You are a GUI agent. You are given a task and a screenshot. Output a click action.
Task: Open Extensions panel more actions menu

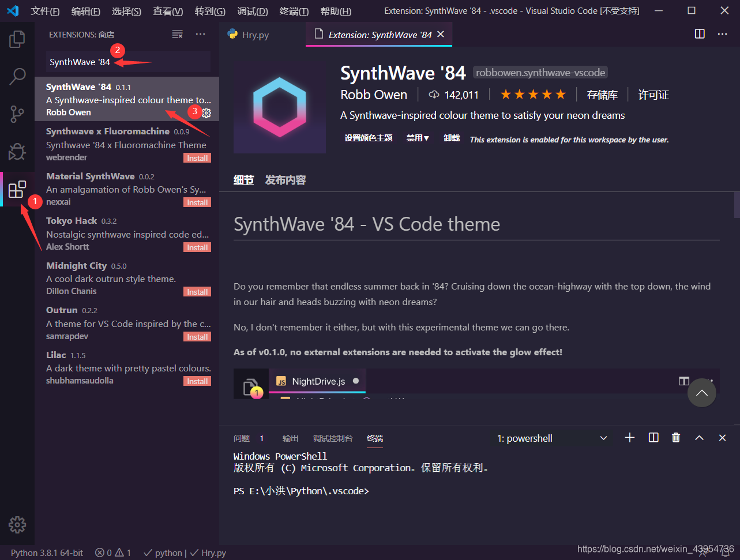coord(200,35)
